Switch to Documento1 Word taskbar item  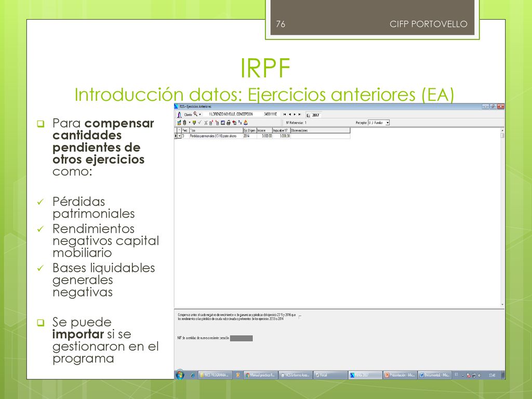[x=435, y=375]
